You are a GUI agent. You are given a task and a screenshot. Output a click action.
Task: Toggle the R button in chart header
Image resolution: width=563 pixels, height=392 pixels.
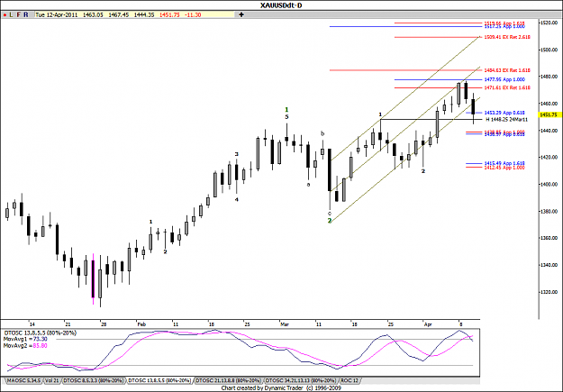tap(25, 14)
